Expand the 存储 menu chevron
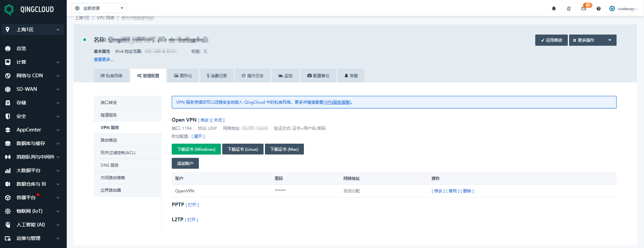644x248 pixels. (58, 103)
